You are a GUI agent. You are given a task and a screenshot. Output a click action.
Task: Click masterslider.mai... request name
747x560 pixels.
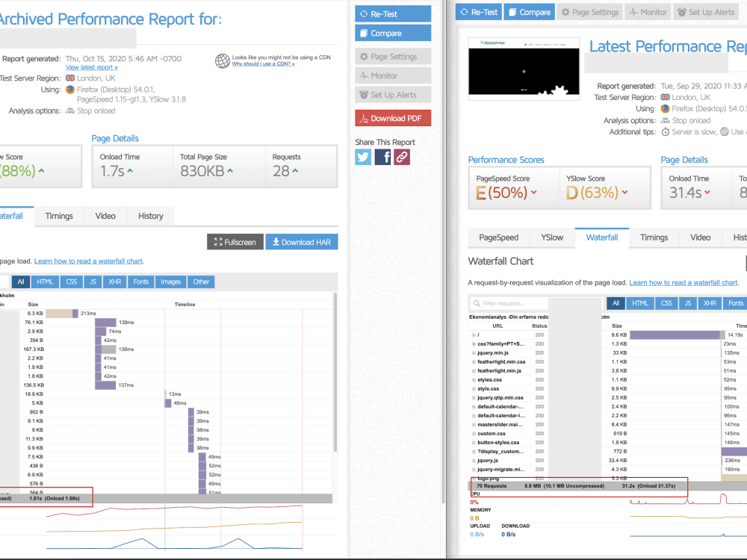(500, 425)
